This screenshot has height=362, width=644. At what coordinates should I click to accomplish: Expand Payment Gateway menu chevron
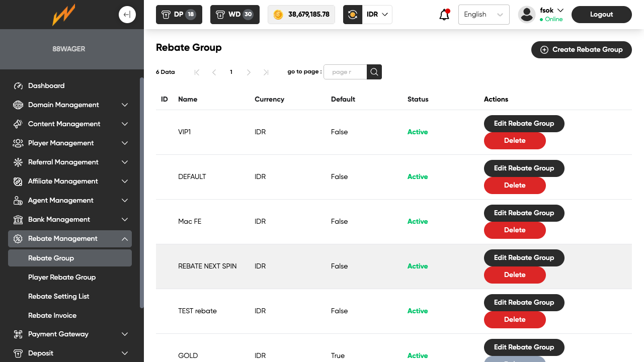point(125,334)
